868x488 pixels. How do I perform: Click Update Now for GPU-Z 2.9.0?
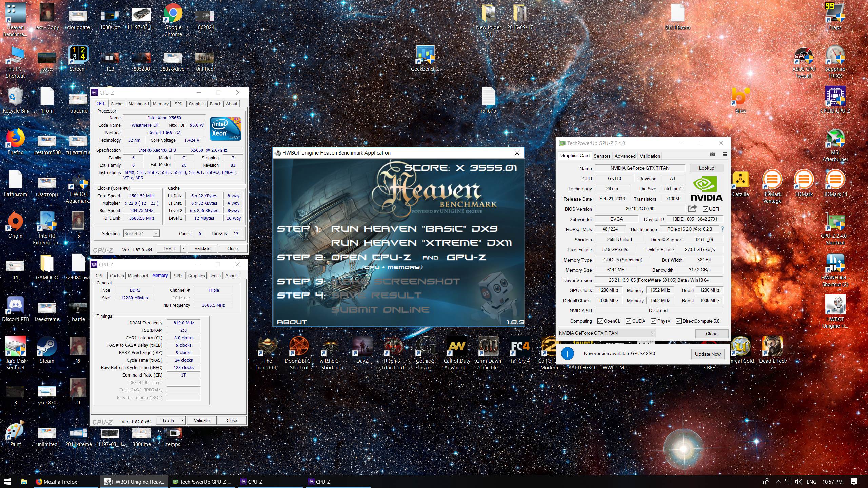point(708,354)
